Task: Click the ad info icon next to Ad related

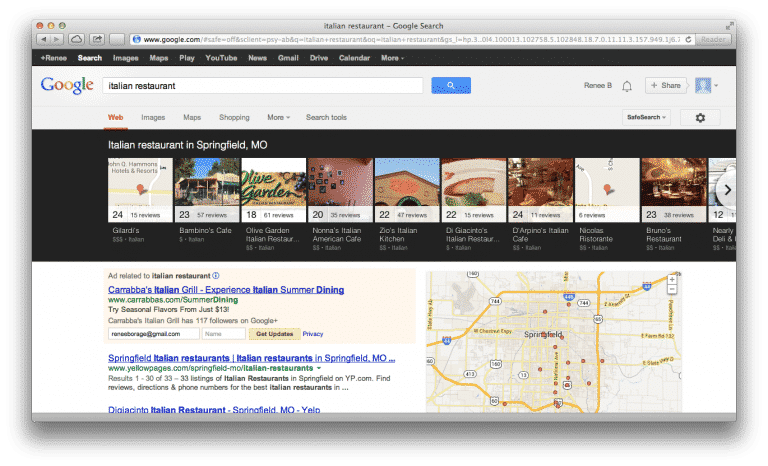Action: pyautogui.click(x=216, y=276)
